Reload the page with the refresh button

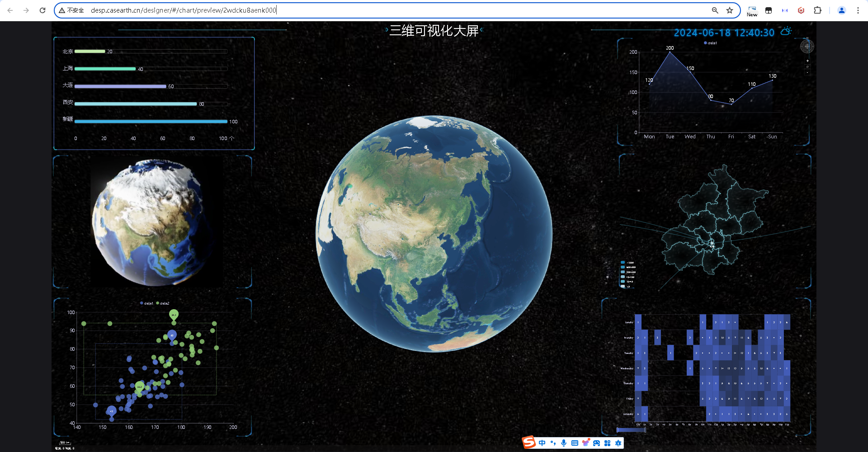tap(42, 10)
